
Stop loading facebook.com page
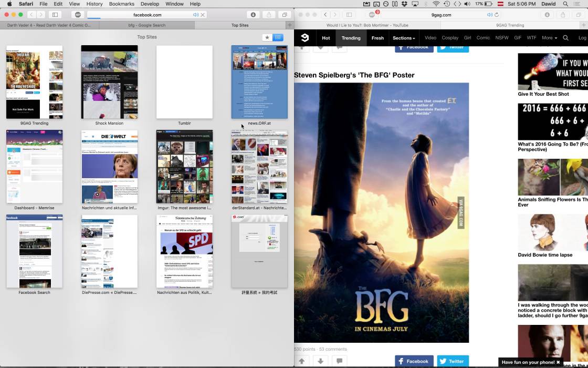pos(203,15)
